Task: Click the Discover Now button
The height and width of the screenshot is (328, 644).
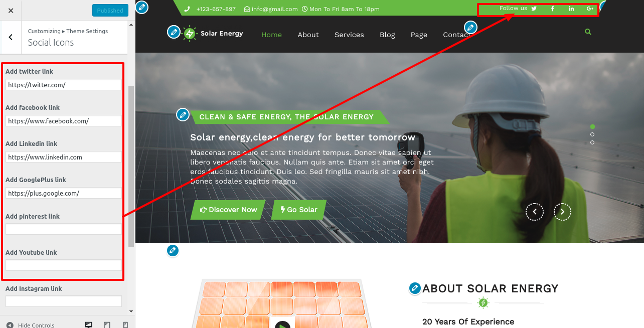Action: [x=228, y=210]
